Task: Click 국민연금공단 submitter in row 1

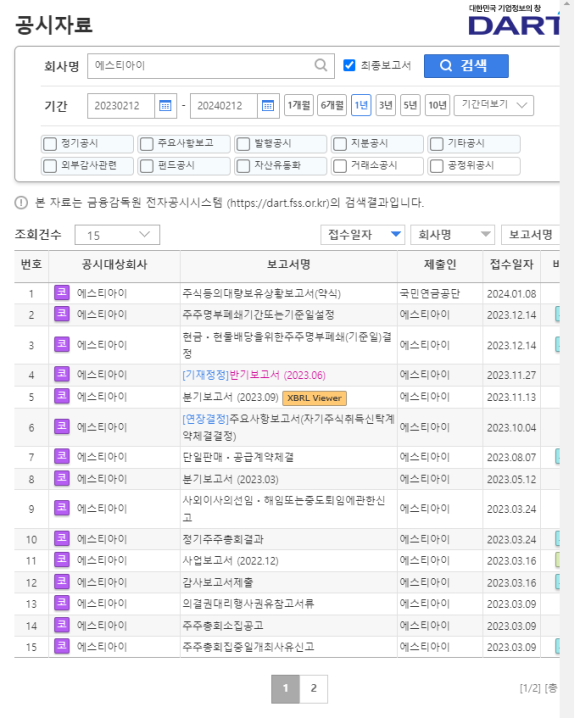Action: 429,293
